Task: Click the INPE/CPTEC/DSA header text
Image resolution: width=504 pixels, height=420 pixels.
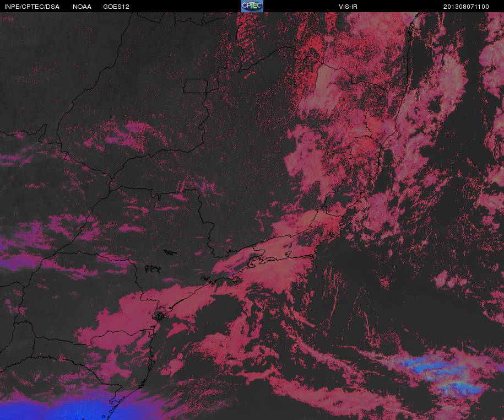Action: (32, 7)
